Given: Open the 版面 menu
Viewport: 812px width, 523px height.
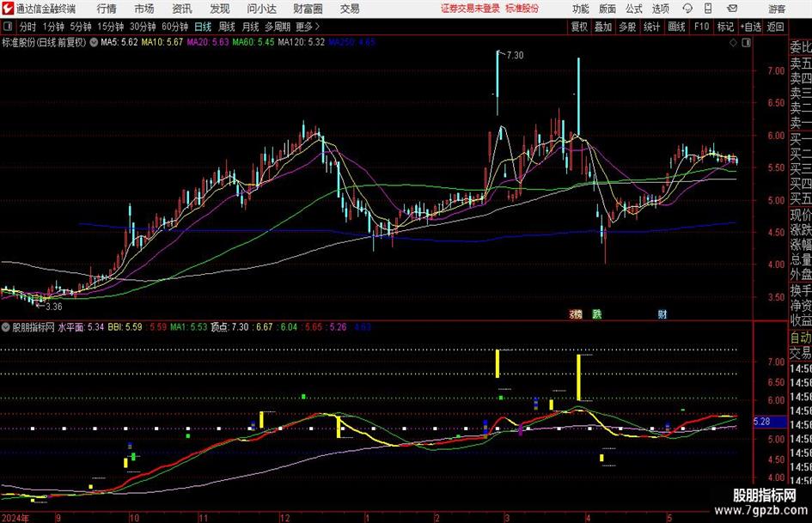Looking at the screenshot, I should pyautogui.click(x=607, y=9).
